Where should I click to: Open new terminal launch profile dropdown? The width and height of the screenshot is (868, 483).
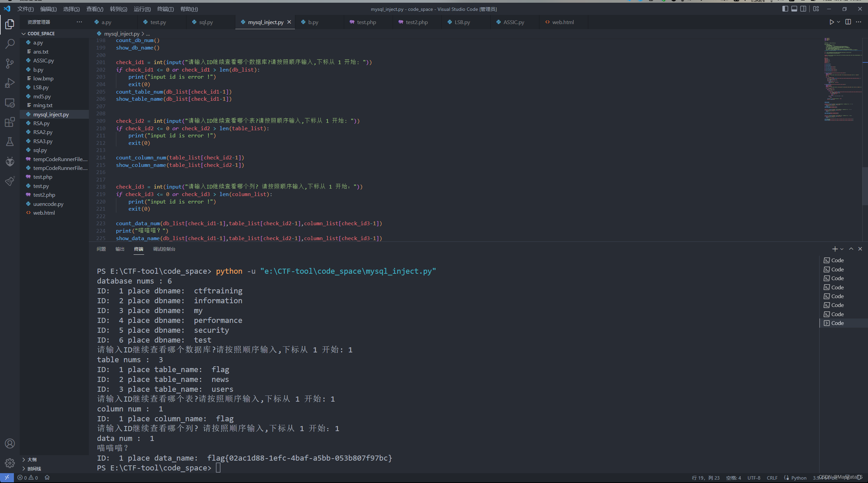842,249
